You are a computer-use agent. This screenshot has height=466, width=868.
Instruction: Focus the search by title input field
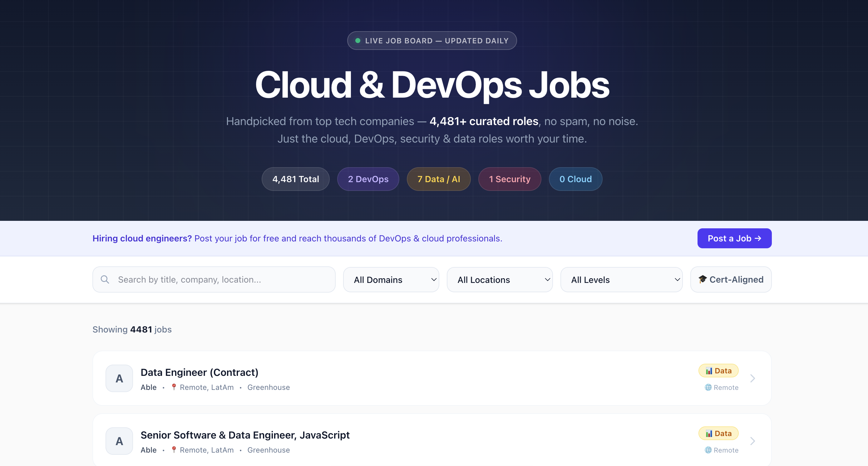(222, 279)
